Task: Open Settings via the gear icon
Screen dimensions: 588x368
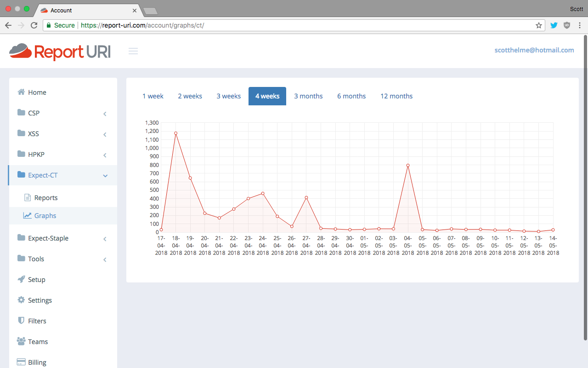Action: (21, 300)
